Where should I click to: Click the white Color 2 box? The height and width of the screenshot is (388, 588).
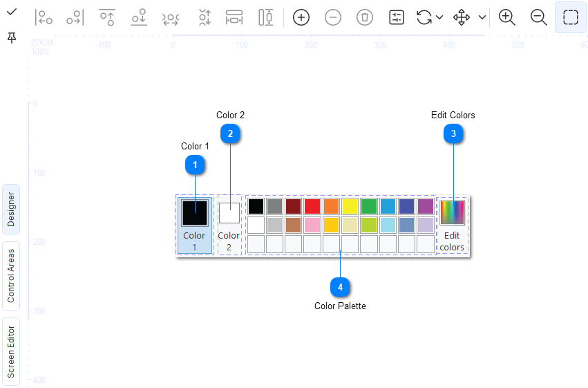tap(229, 212)
